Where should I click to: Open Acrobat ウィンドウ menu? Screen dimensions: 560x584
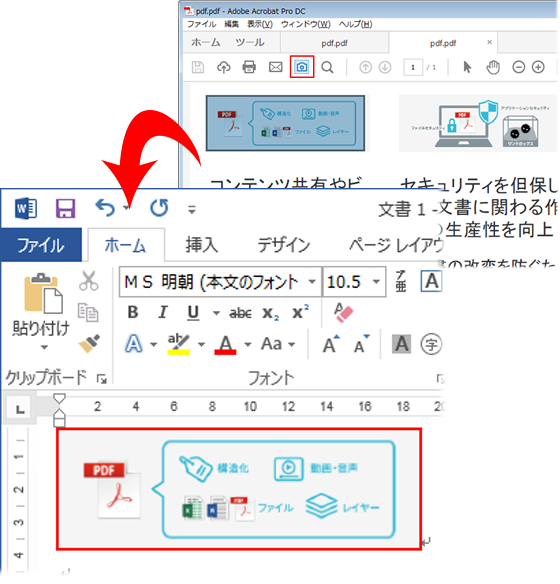click(306, 24)
